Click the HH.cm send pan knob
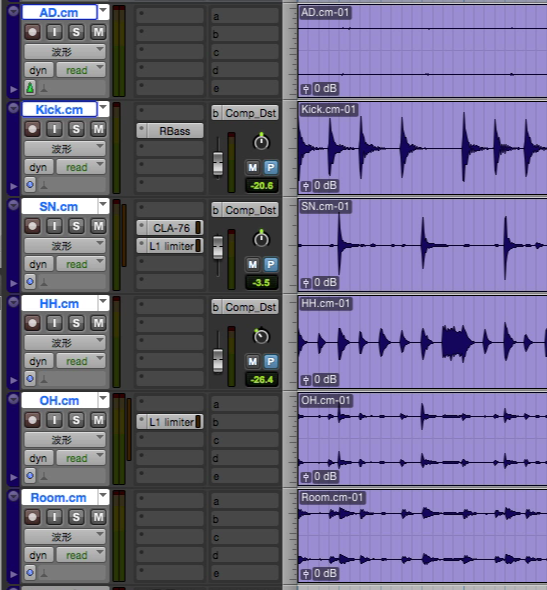Screen dimensions: 547x590 (261, 336)
